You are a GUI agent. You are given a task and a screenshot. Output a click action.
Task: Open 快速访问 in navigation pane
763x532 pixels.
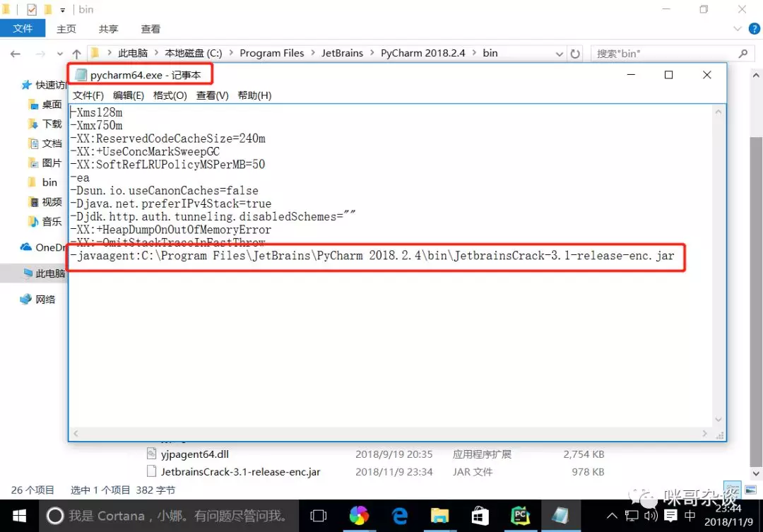[43, 85]
